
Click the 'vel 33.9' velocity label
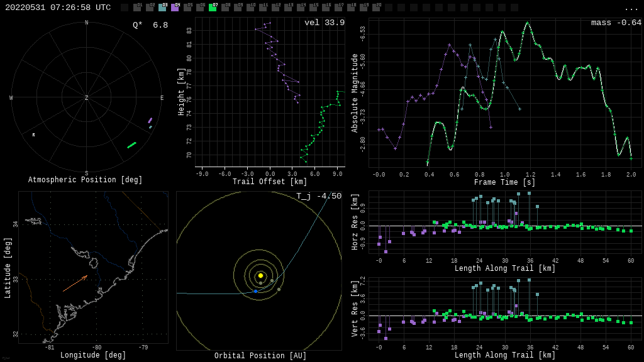tap(324, 23)
